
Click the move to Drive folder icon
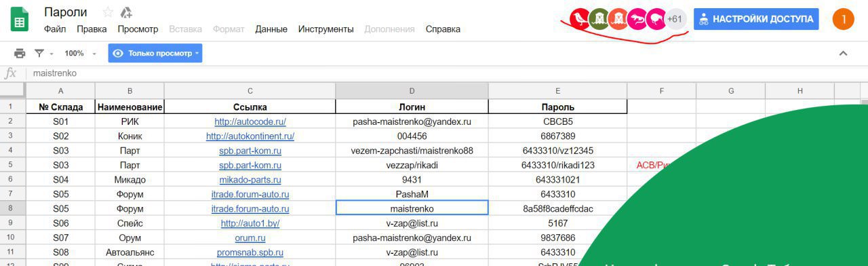[x=126, y=12]
